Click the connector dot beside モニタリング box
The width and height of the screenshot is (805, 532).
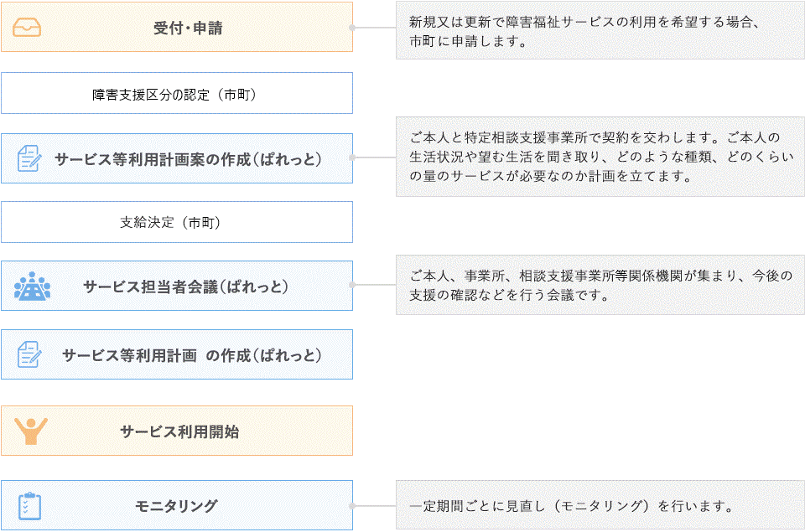[x=352, y=506]
